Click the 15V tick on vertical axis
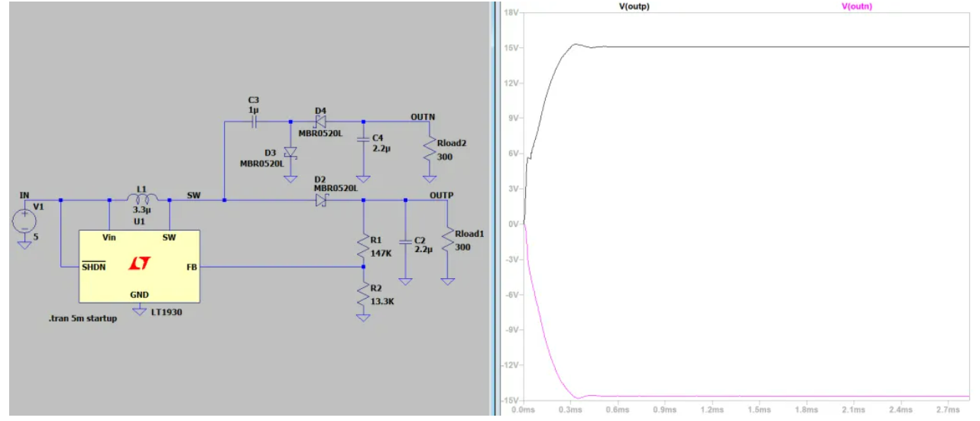 [x=511, y=47]
